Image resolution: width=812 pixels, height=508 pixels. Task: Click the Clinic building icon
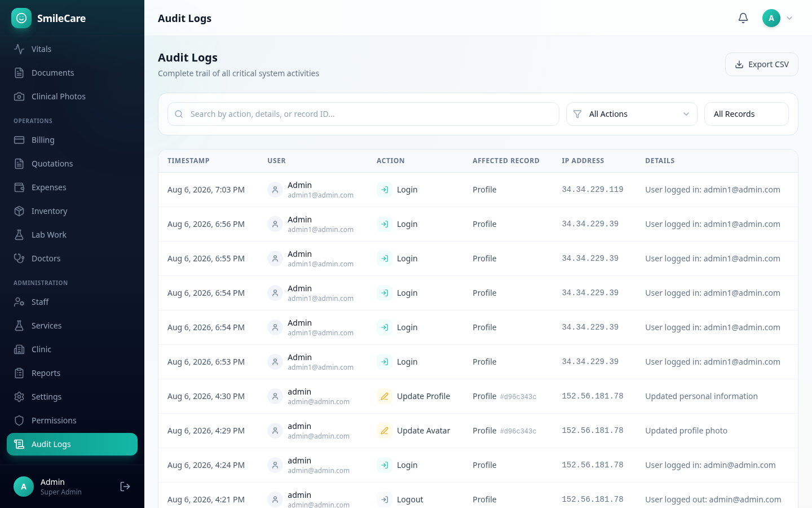point(19,349)
